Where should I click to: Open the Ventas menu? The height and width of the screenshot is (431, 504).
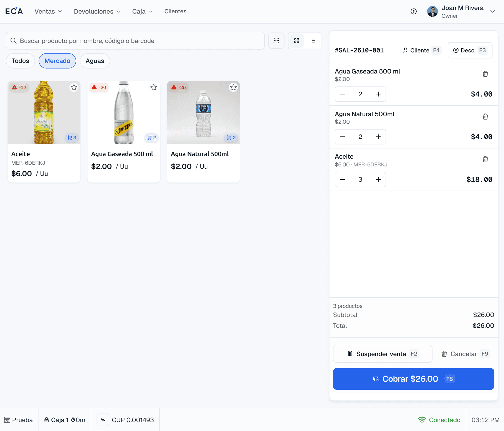pyautogui.click(x=48, y=11)
